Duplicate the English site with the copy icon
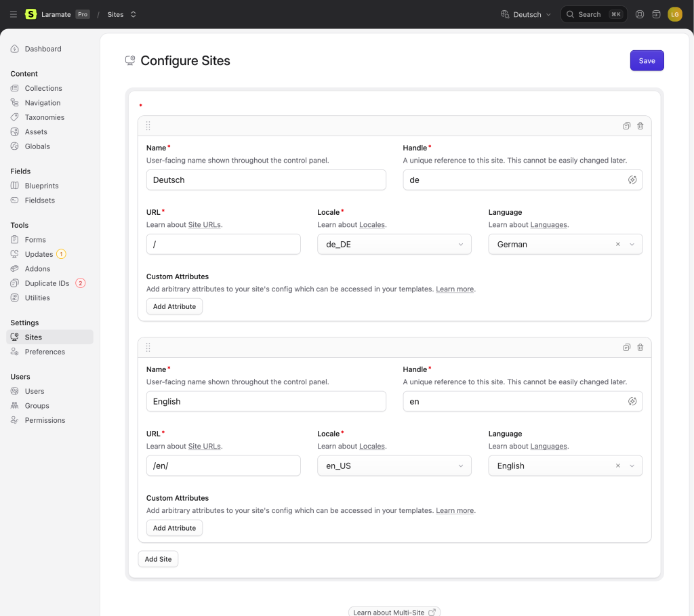Screen dimensions: 694x616 point(627,348)
